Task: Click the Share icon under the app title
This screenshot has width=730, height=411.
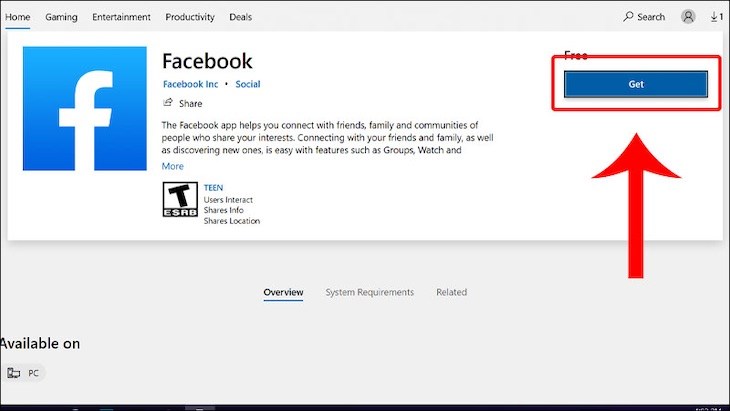Action: 168,103
